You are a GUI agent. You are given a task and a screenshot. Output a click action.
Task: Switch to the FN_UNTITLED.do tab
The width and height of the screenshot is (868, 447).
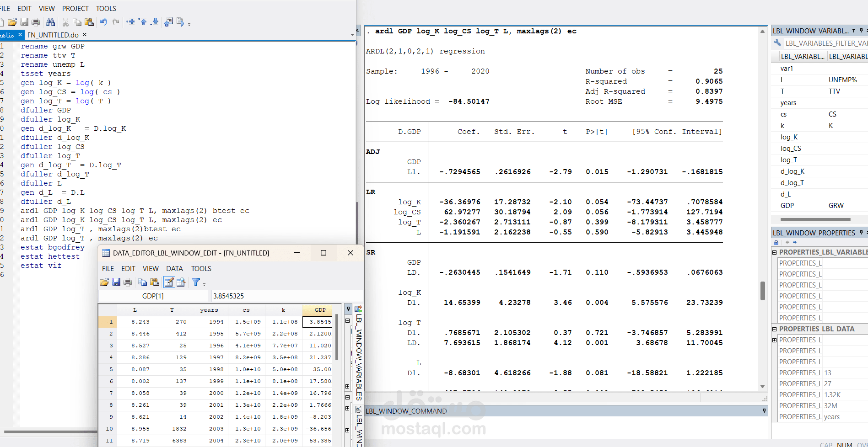pos(53,35)
